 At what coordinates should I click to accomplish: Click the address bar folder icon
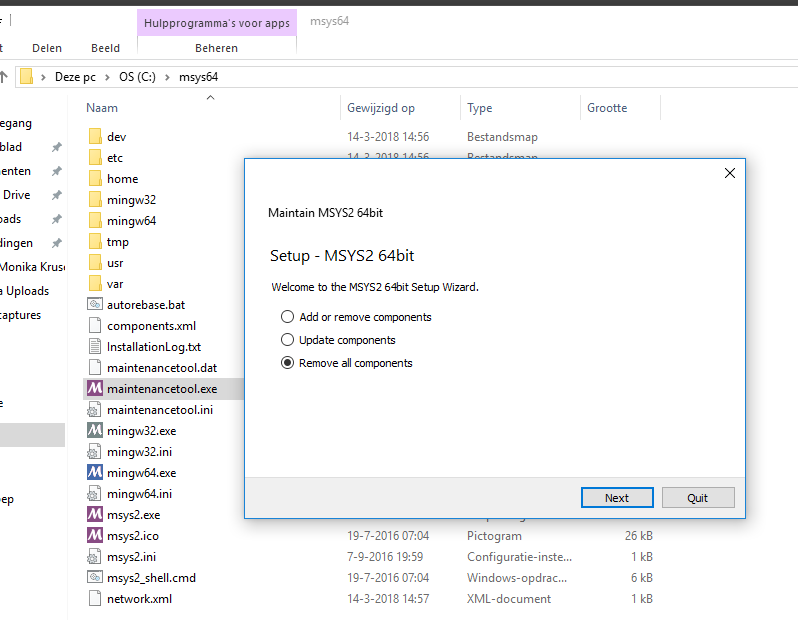[x=26, y=76]
